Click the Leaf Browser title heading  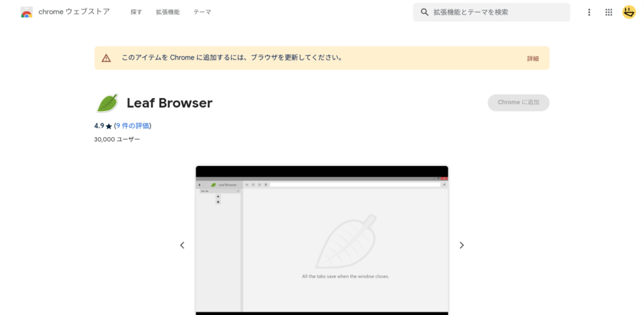(169, 103)
